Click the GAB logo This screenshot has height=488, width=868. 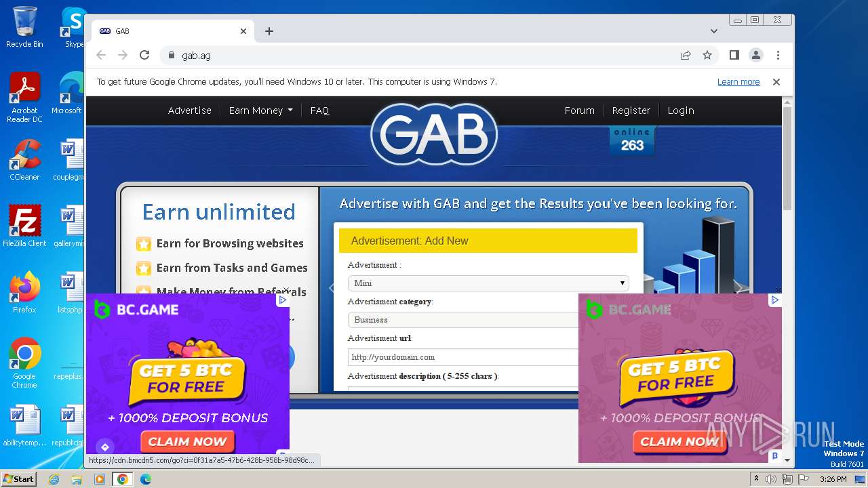pos(434,134)
